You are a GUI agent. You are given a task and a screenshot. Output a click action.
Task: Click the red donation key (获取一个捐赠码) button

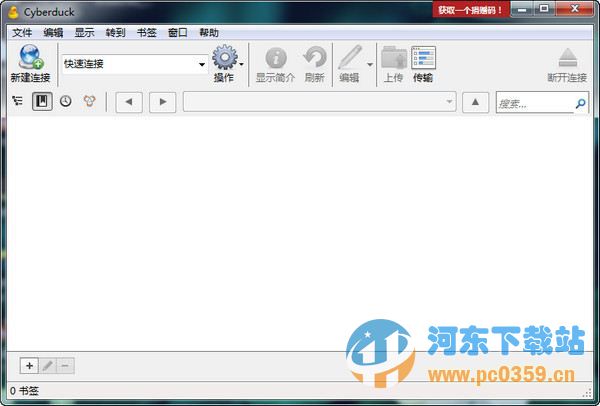471,10
